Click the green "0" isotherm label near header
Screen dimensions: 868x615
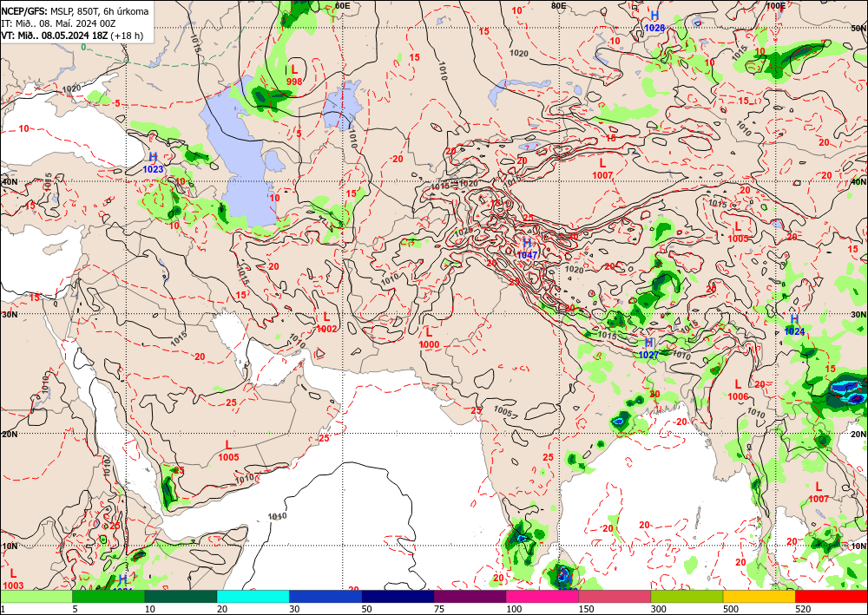tap(83, 47)
